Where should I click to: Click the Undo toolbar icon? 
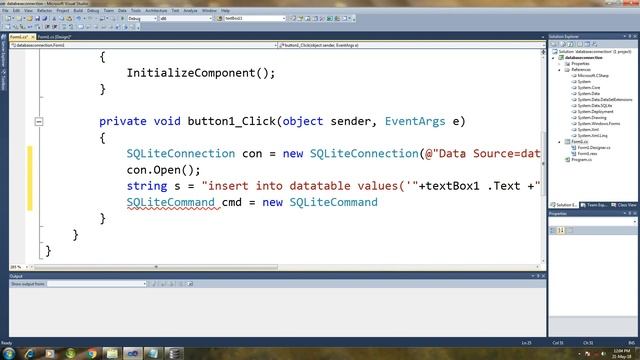[x=79, y=18]
